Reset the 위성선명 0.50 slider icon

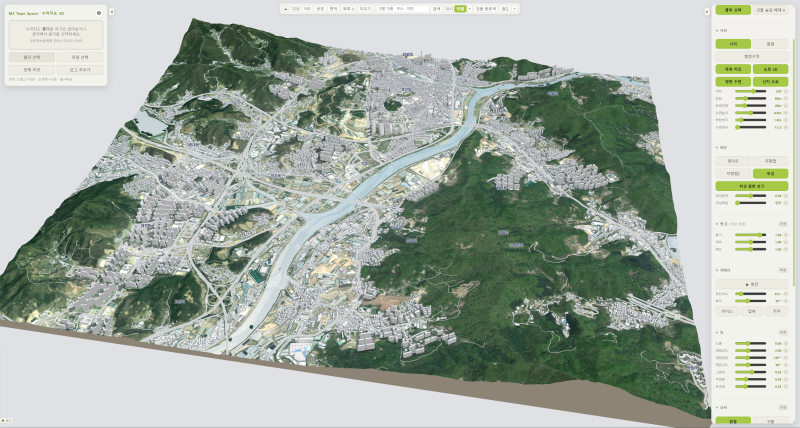(x=786, y=195)
